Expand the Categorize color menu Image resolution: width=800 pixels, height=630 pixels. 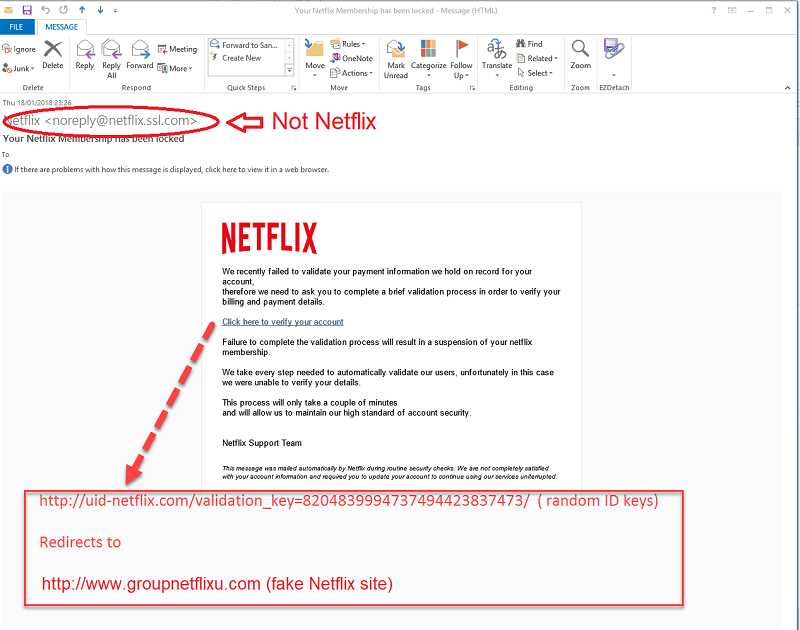(428, 56)
